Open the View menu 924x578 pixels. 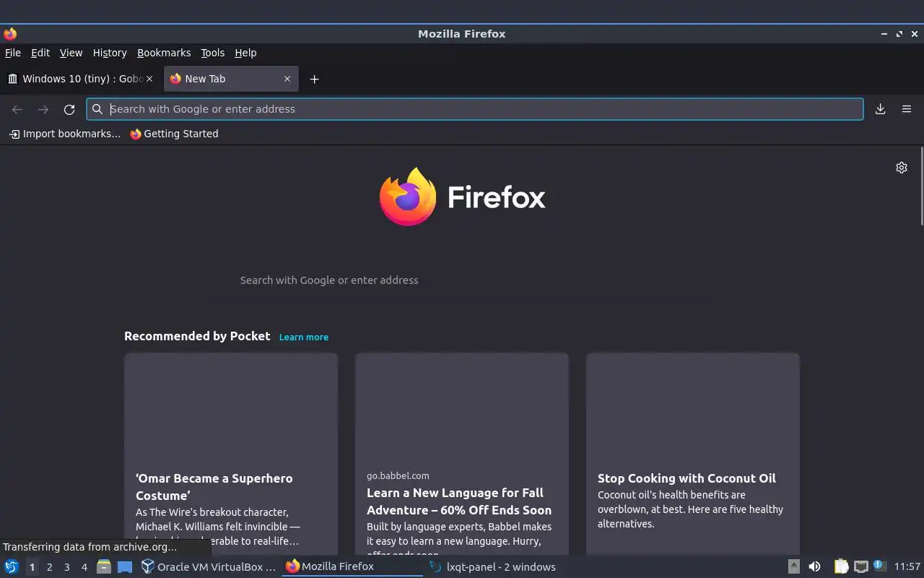coord(71,53)
